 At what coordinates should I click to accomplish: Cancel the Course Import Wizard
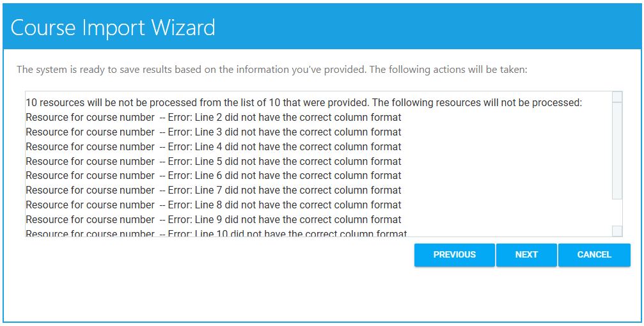click(594, 254)
